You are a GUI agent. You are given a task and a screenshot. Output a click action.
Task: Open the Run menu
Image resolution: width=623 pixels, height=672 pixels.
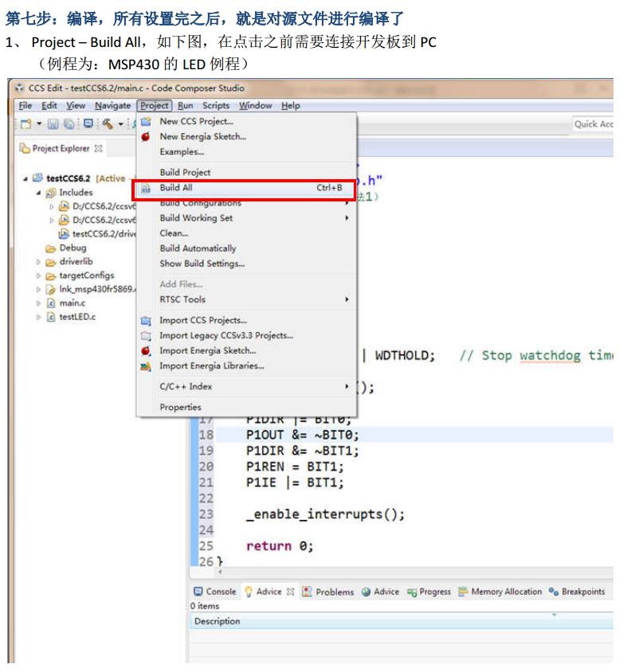click(186, 105)
